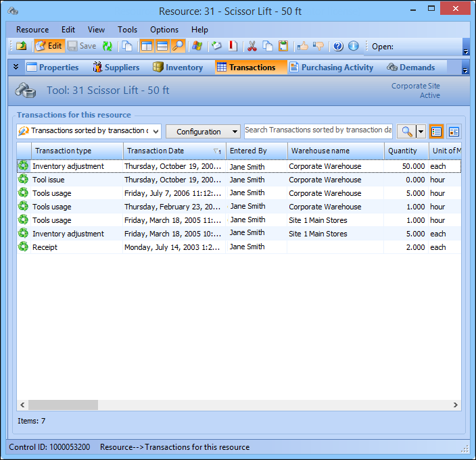The width and height of the screenshot is (476, 460).
Task: Click the magnifier search icon in toolbar
Action: (178, 46)
